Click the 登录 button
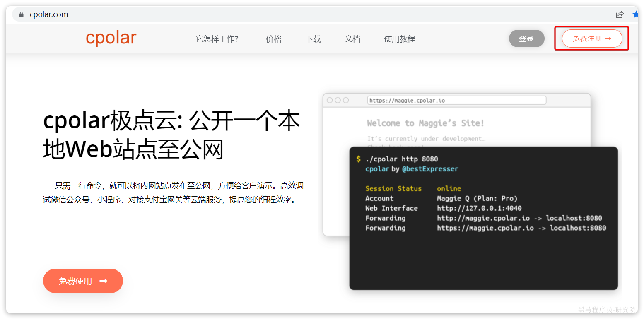Screen dimensions: 644x320 [x=526, y=38]
